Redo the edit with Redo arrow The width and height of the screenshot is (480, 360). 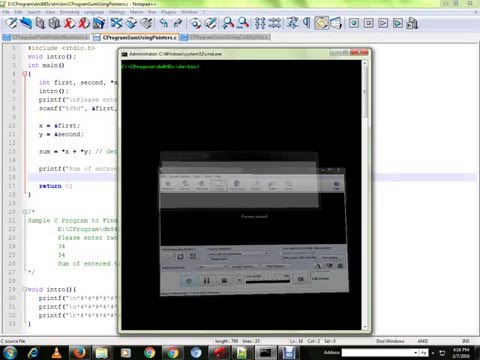tap(178, 23)
